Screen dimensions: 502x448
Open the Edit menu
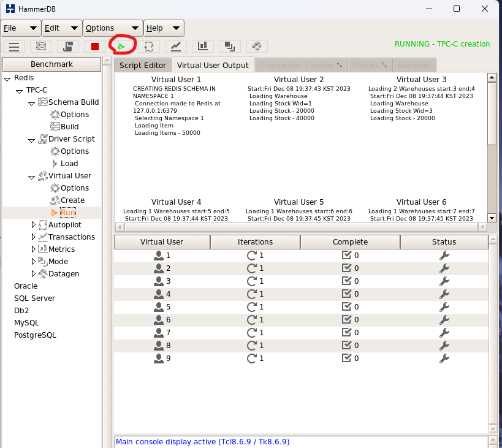pyautogui.click(x=62, y=28)
